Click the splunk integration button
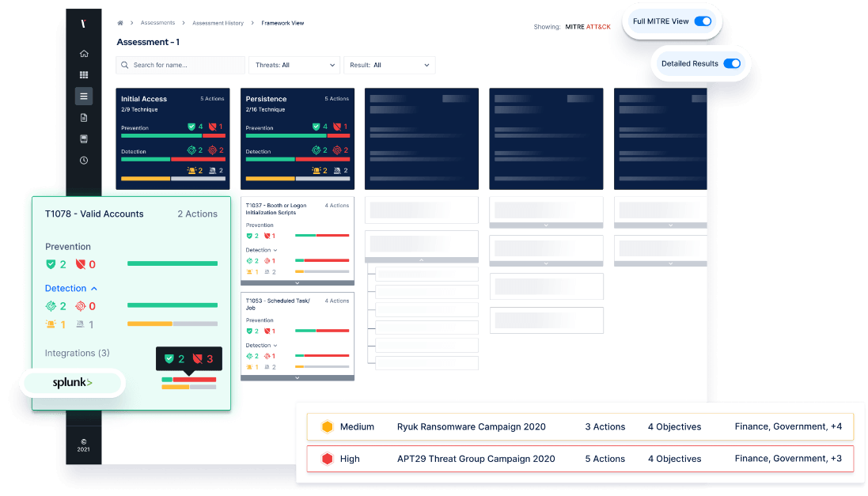 click(71, 382)
